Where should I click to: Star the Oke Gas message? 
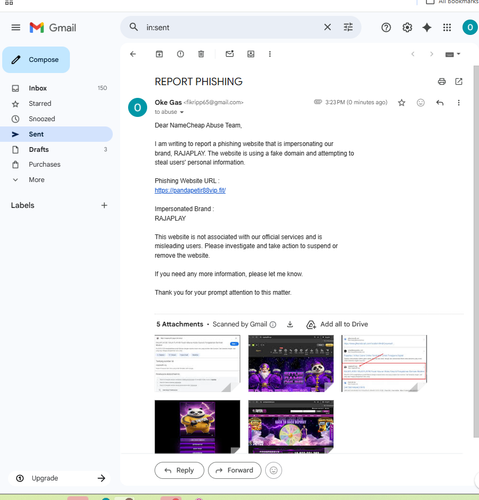402,103
